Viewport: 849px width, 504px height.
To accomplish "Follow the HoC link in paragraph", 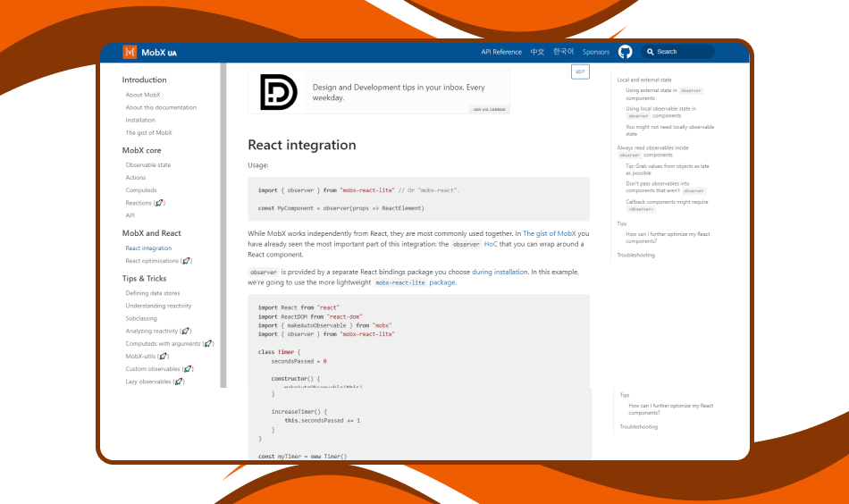I will tap(491, 244).
